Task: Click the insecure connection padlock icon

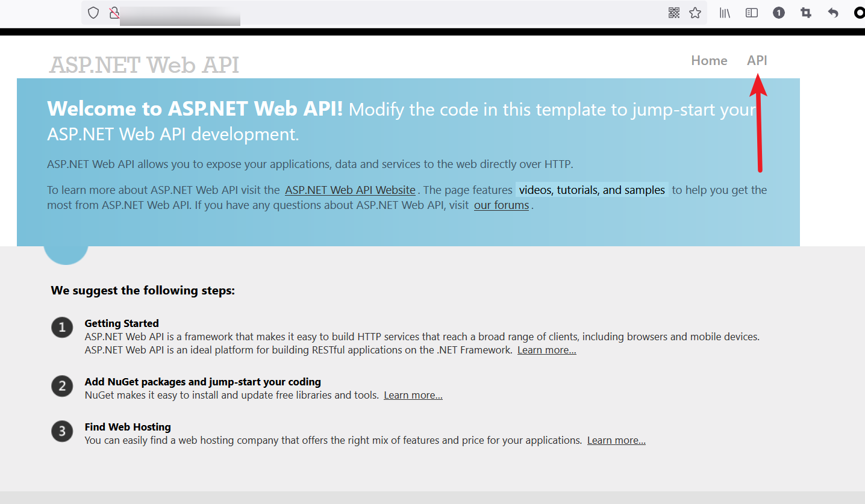Action: [x=114, y=13]
